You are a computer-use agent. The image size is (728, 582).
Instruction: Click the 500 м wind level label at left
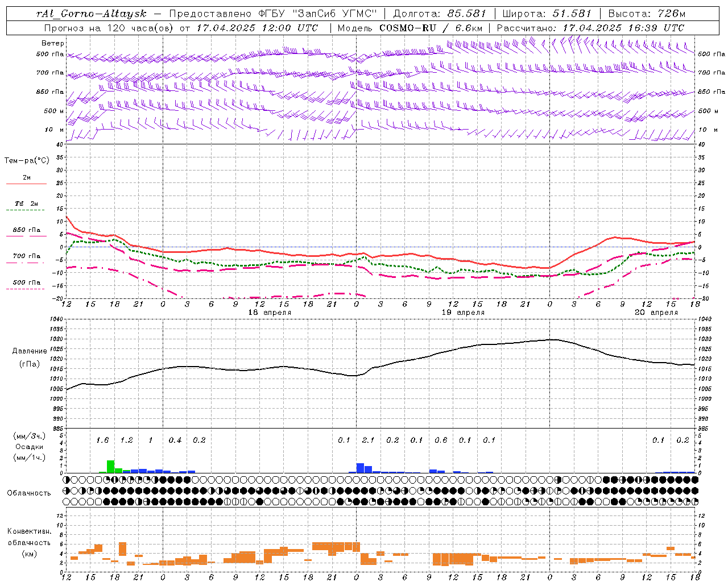tap(54, 111)
